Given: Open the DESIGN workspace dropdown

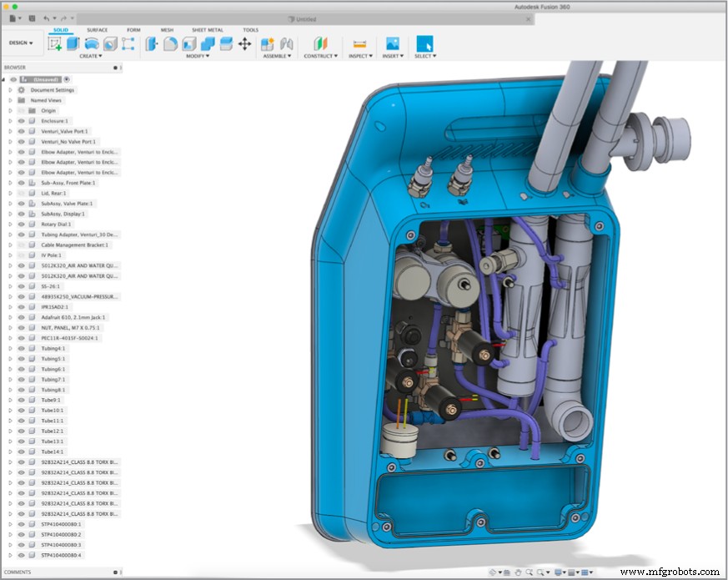Looking at the screenshot, I should click(x=21, y=43).
